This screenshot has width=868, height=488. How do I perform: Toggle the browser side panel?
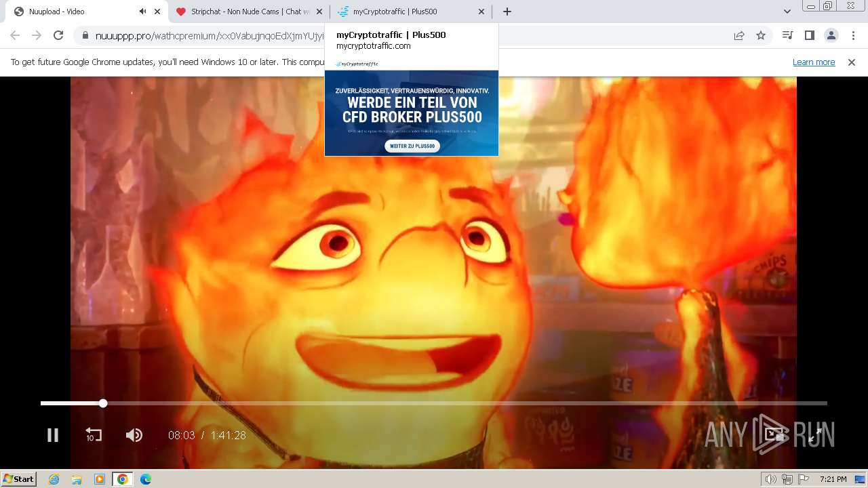pos(809,35)
